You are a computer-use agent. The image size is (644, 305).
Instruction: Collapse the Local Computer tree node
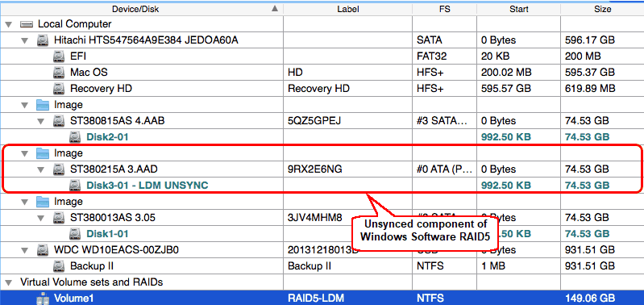[x=8, y=25]
